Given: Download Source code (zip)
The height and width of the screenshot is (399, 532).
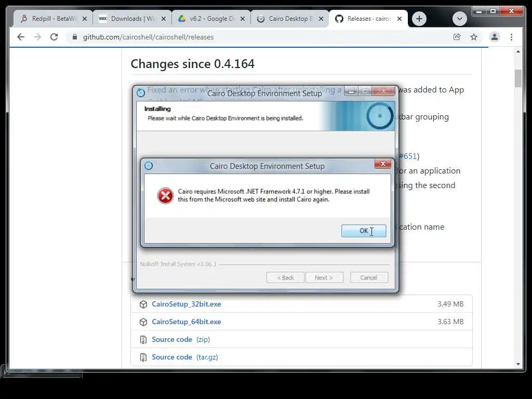Looking at the screenshot, I should pos(181,339).
